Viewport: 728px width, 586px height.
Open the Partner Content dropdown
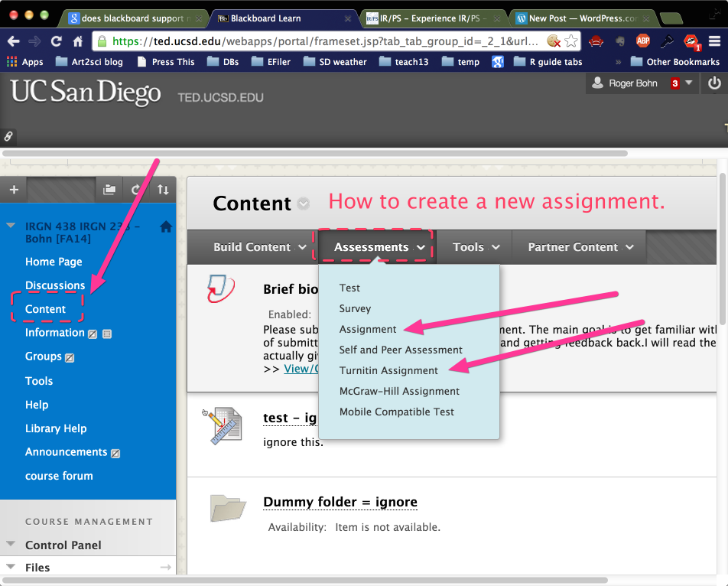tap(580, 247)
